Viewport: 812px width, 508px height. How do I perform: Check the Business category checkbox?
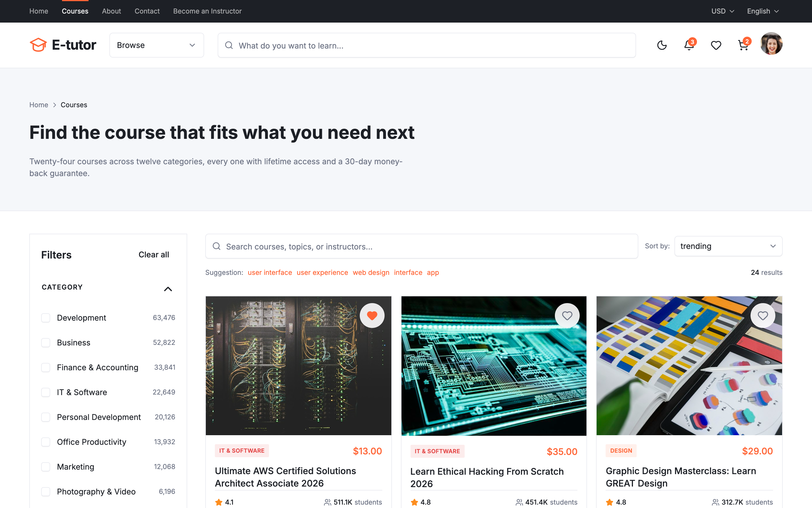tap(46, 343)
